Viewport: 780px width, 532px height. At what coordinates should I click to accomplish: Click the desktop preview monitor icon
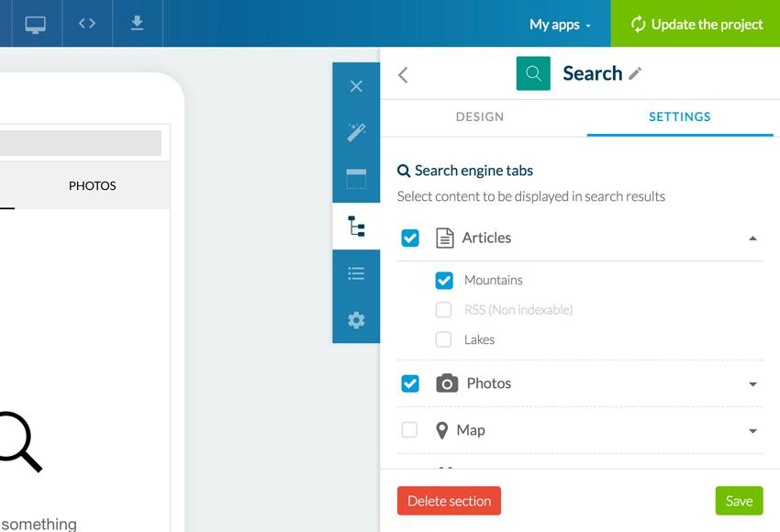(36, 24)
